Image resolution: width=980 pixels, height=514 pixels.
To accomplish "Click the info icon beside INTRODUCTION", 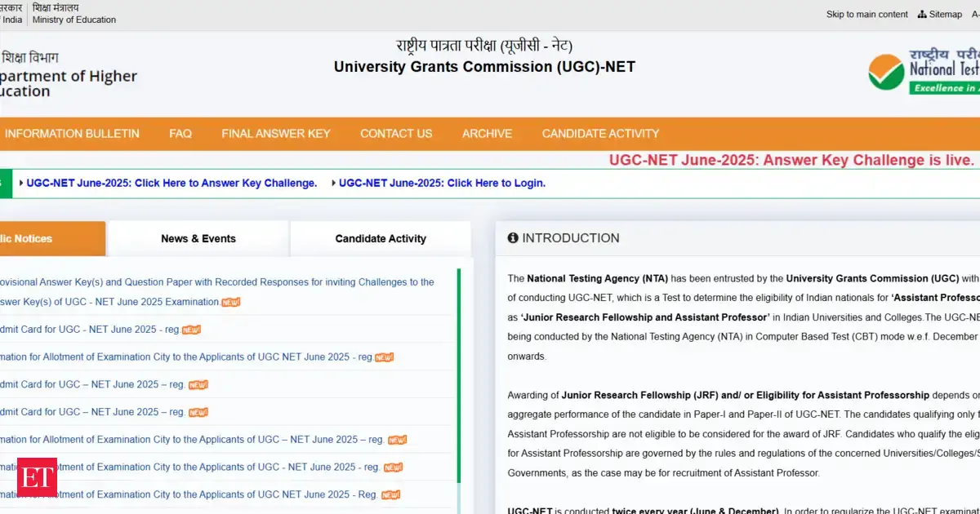I will (513, 238).
